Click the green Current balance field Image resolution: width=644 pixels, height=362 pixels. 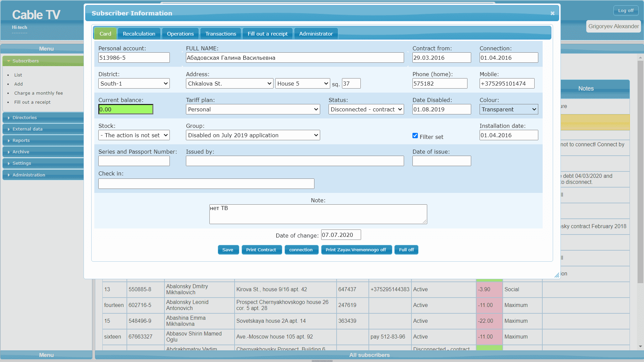tap(126, 109)
